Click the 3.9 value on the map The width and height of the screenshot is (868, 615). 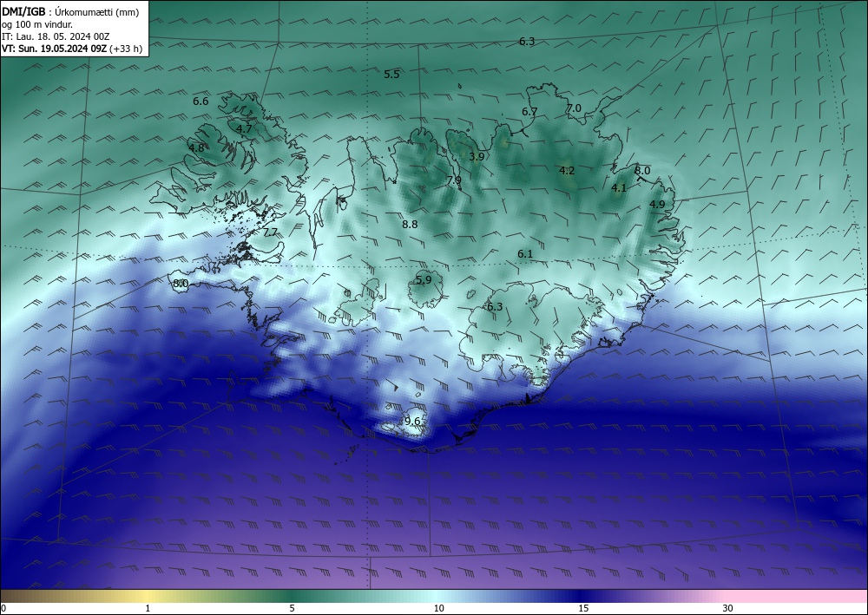click(x=477, y=156)
